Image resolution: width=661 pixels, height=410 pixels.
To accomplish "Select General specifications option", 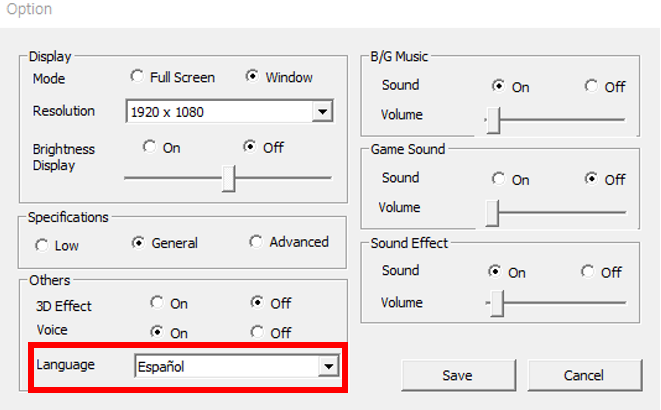I will tap(139, 243).
